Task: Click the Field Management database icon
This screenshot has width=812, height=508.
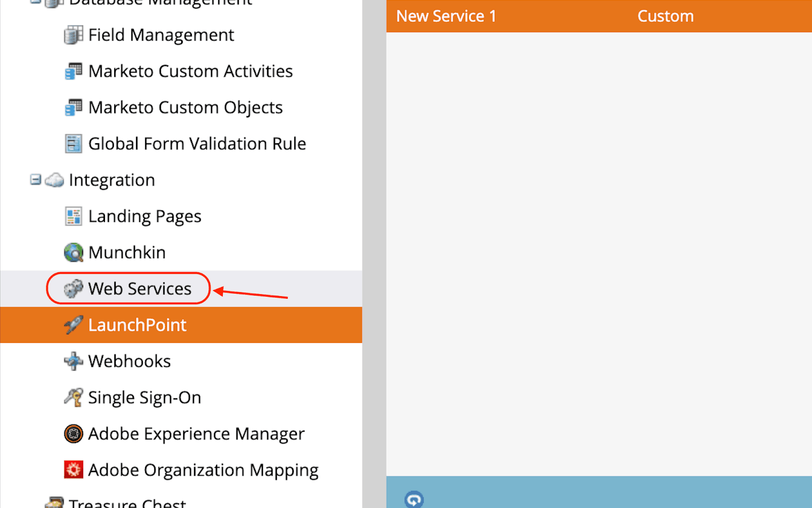Action: (x=73, y=35)
